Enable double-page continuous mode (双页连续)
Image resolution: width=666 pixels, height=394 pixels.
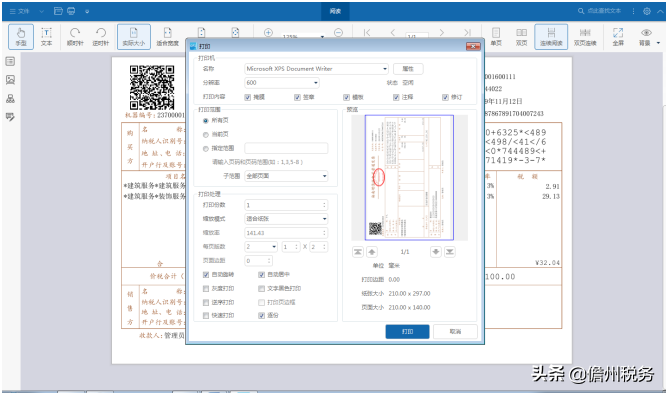[585, 37]
